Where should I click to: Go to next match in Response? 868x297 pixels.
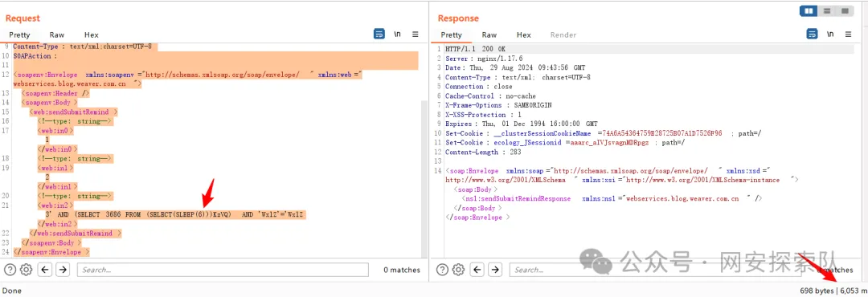pos(495,270)
